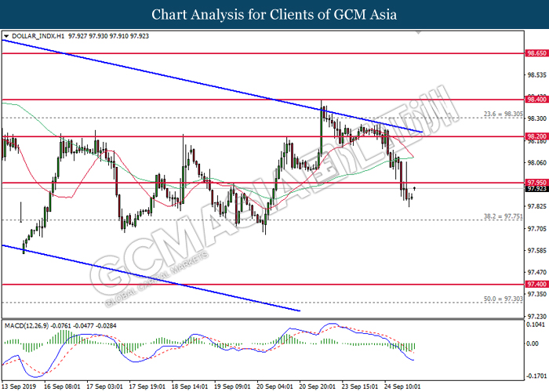Select the 97.950 red price label
549x392 pixels.
coord(536,183)
